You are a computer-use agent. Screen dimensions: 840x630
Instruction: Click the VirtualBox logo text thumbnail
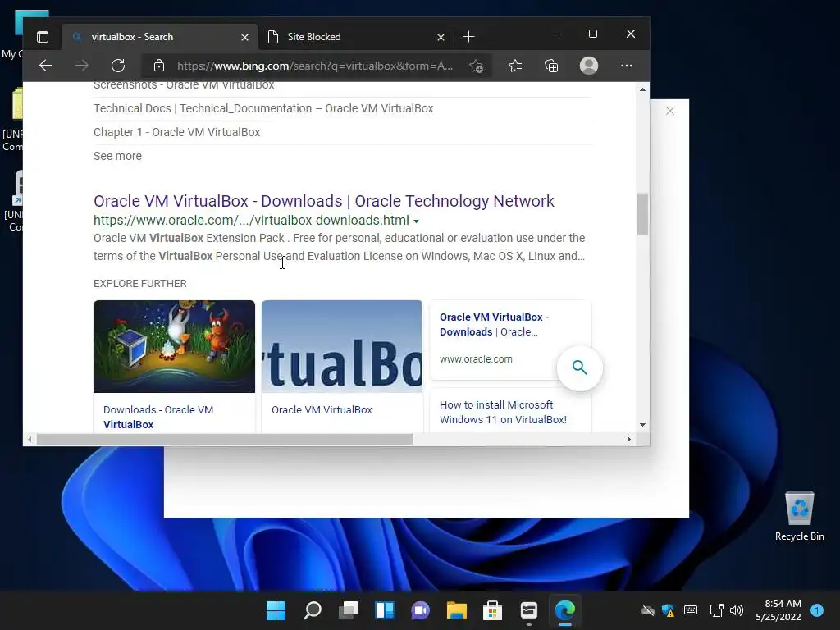342,347
